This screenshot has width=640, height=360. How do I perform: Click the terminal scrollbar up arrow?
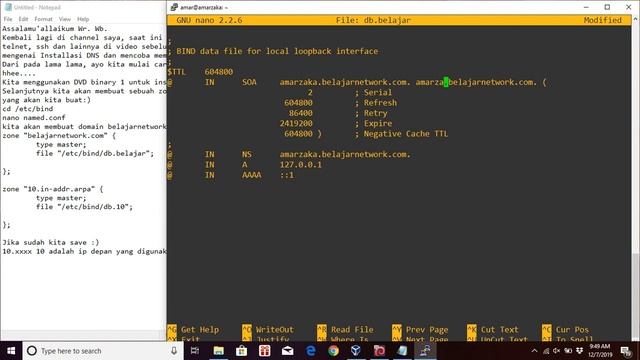(636, 19)
